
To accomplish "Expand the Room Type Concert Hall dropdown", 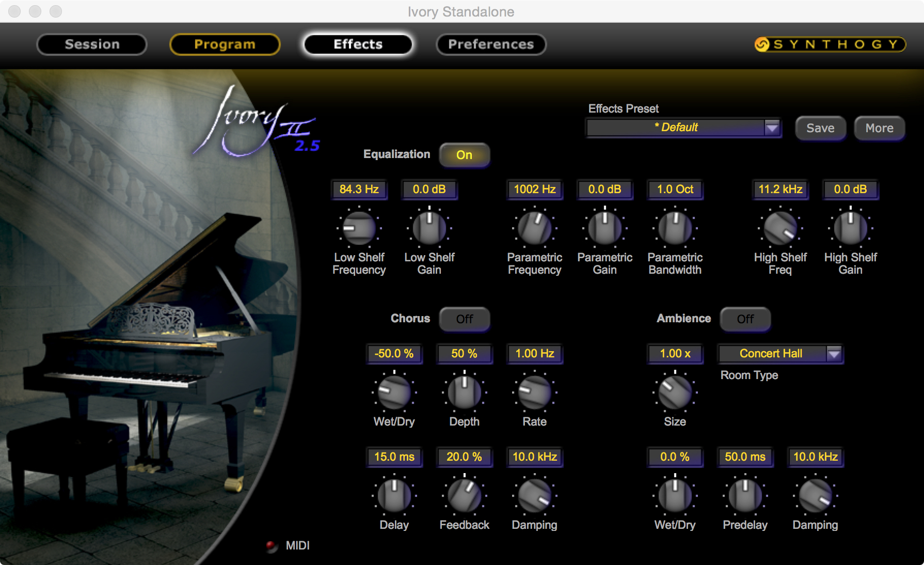I will 834,354.
